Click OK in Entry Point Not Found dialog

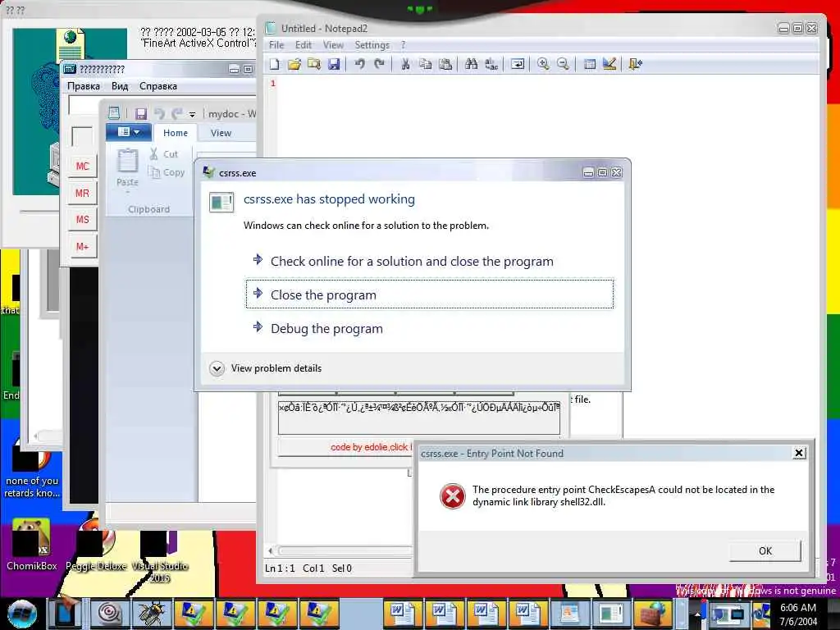(765, 550)
